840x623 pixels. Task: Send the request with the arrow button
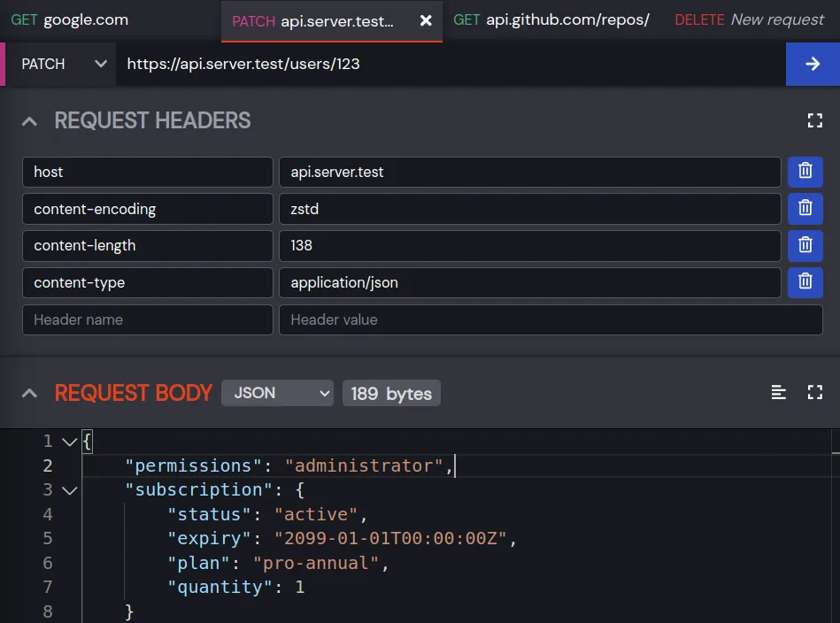coord(812,64)
